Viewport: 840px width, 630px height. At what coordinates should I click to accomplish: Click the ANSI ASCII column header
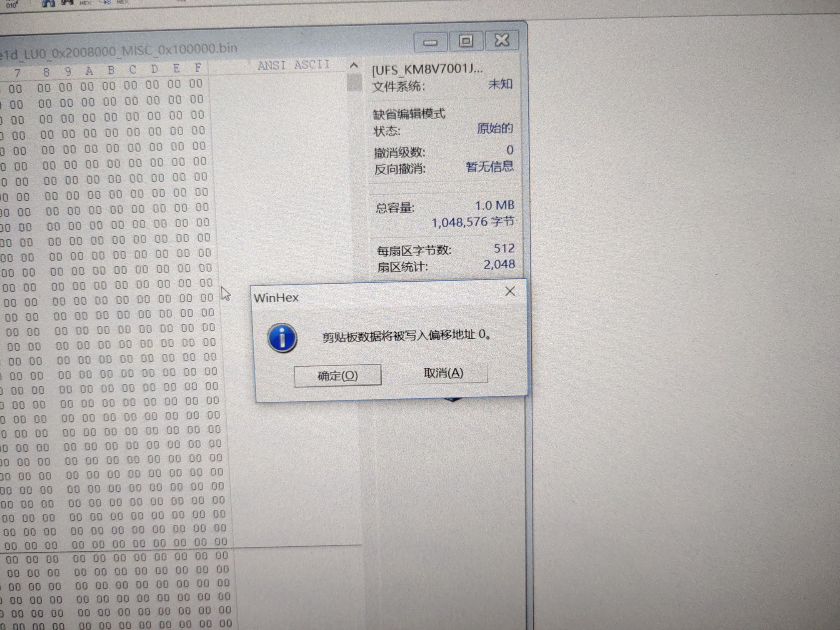293,65
